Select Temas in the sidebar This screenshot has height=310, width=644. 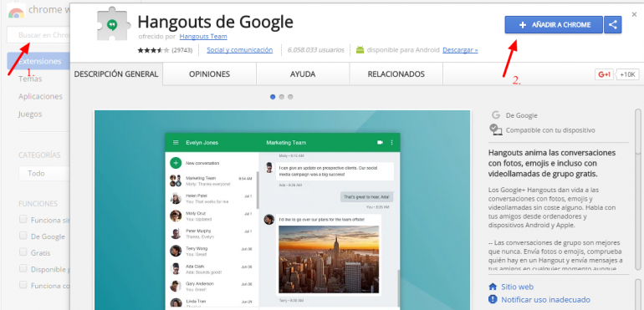[x=30, y=79]
